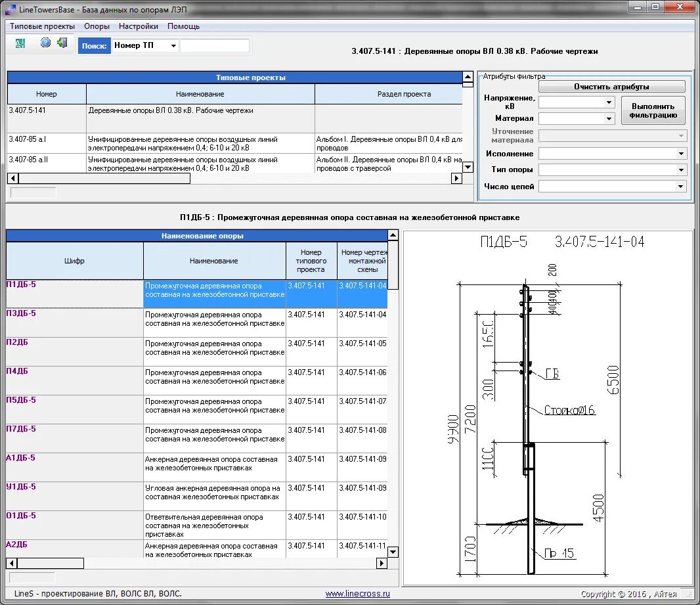Click scroll-up arrow of Наименование опоры table
Image resolution: width=700 pixels, height=605 pixels.
click(x=393, y=235)
